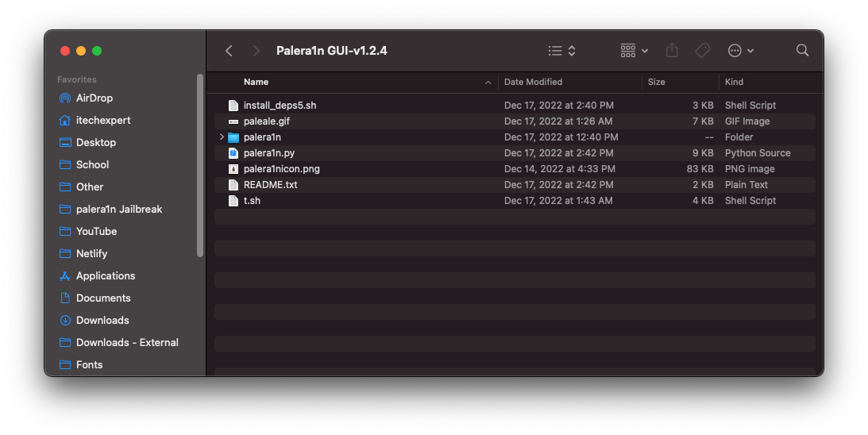Image resolution: width=868 pixels, height=435 pixels.
Task: Open the palera1n Jailbreak sidebar folder
Action: (119, 210)
